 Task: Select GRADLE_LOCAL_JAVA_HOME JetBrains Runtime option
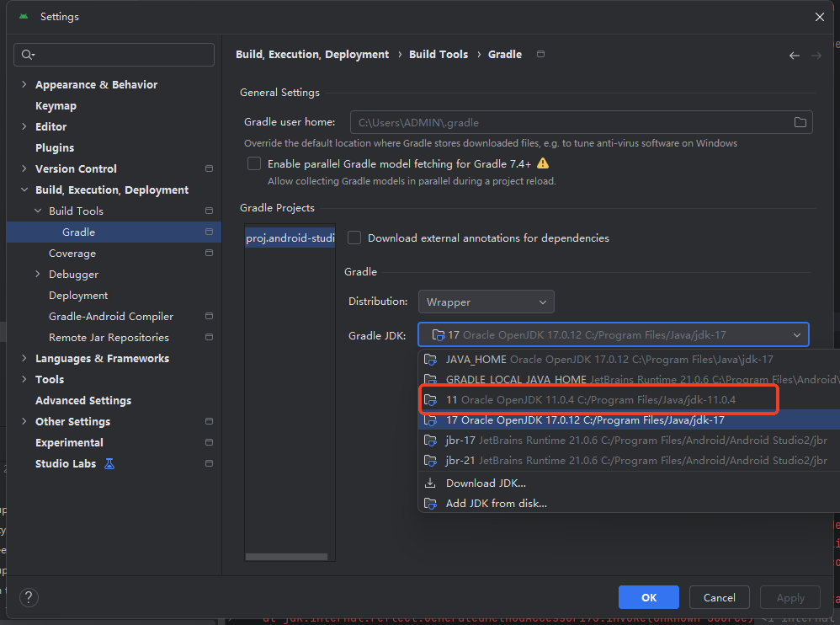coord(629,380)
